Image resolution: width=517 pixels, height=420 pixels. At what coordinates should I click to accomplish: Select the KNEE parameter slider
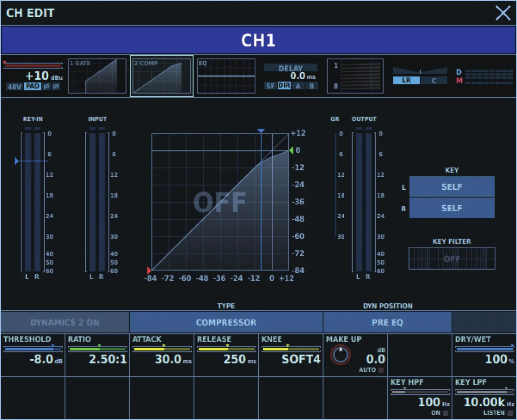click(x=291, y=349)
